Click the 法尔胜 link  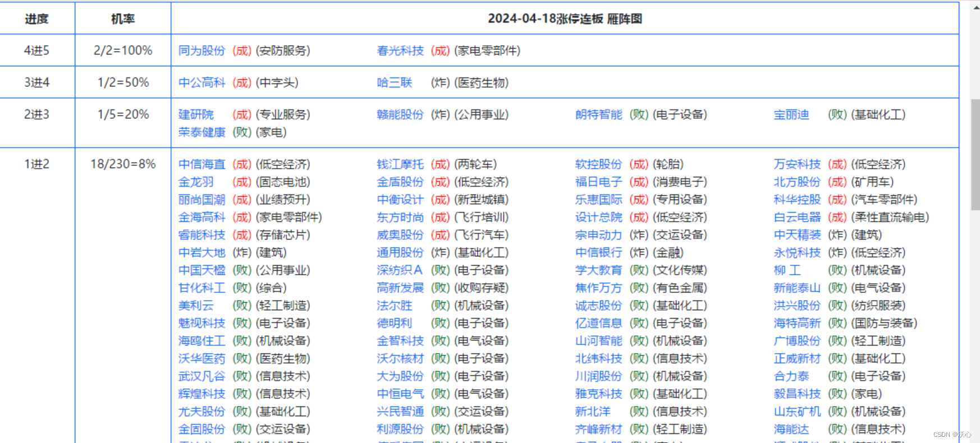tap(394, 306)
